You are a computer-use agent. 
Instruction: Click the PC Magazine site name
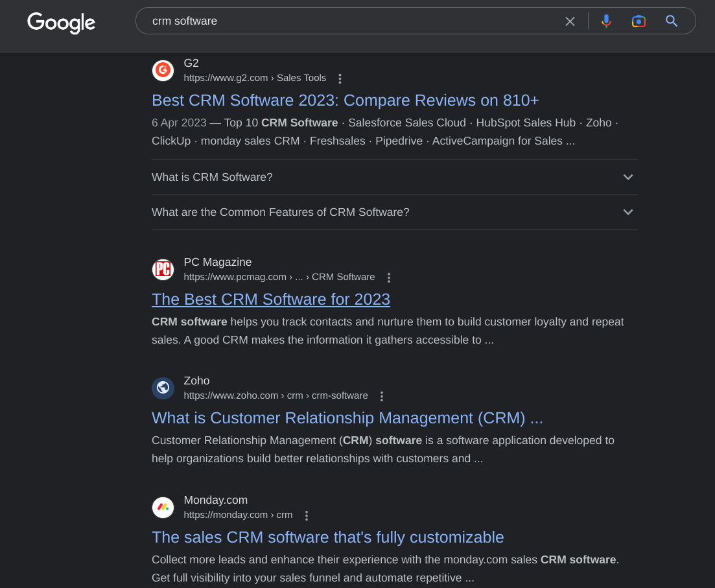218,262
